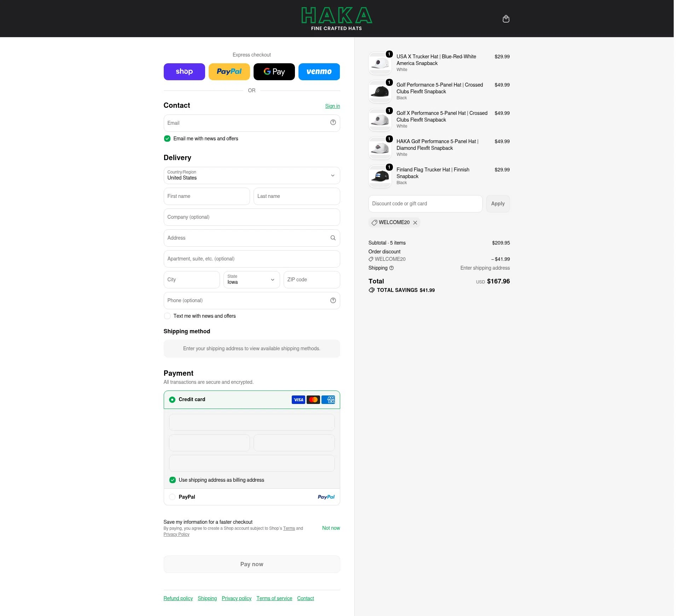Click the Mastercard icon

[x=313, y=400]
